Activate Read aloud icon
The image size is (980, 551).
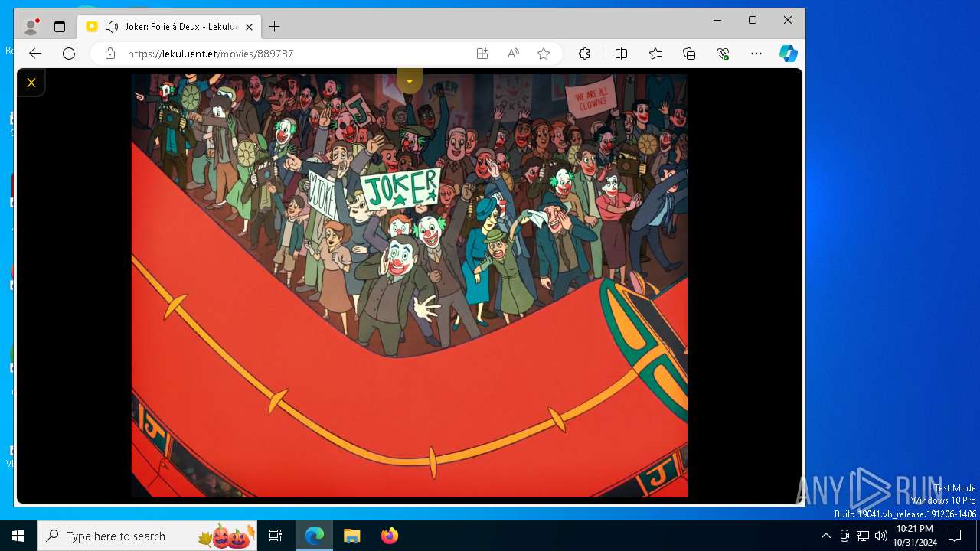click(513, 54)
